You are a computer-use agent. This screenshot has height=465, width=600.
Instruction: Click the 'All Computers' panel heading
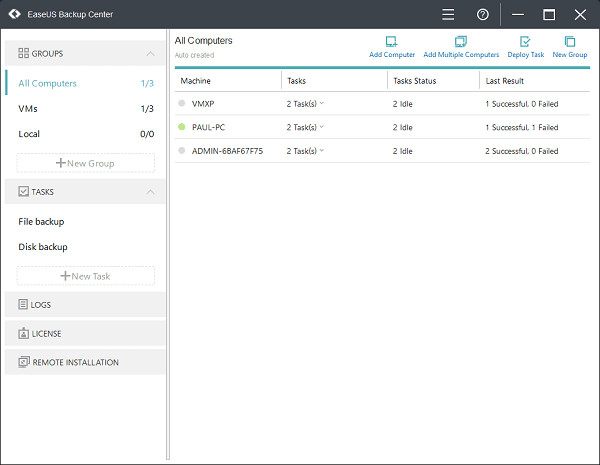click(204, 41)
